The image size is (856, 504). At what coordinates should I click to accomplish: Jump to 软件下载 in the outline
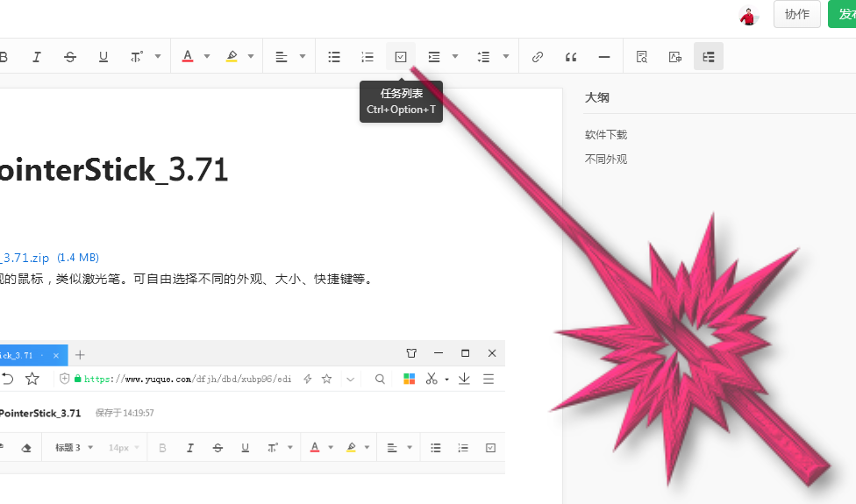click(606, 135)
